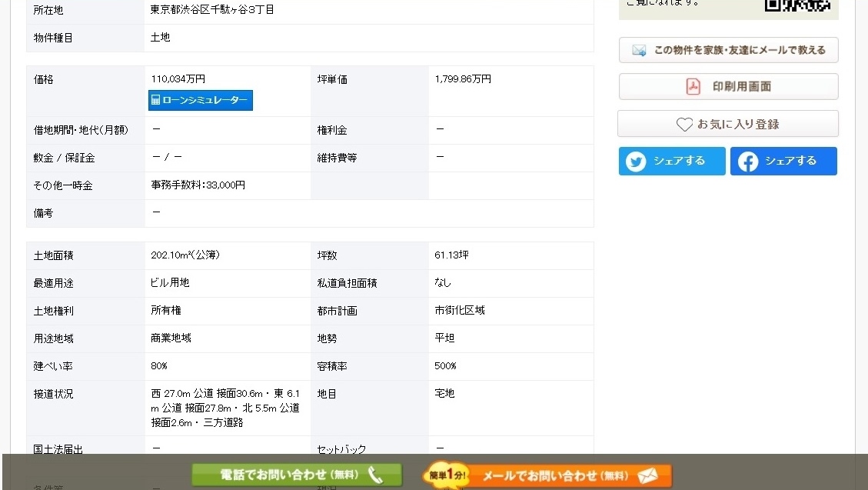Click the 権利金 label
This screenshot has width=868, height=490.
(332, 130)
